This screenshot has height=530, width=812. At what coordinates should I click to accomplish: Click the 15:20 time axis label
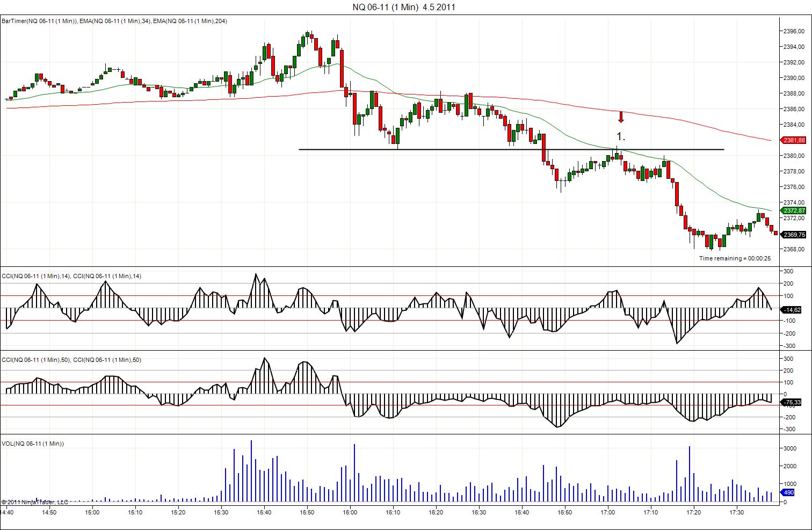[178, 512]
